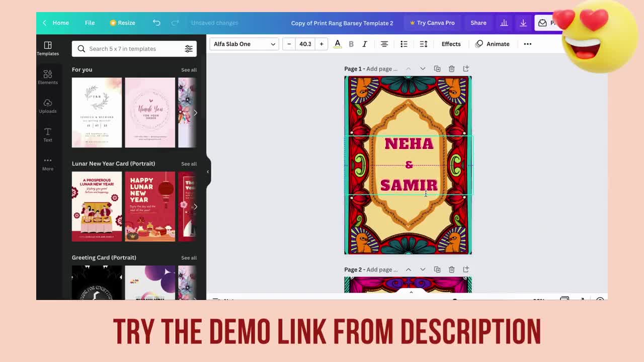Open the Uploads sidebar tab
The width and height of the screenshot is (644, 362).
tap(48, 106)
